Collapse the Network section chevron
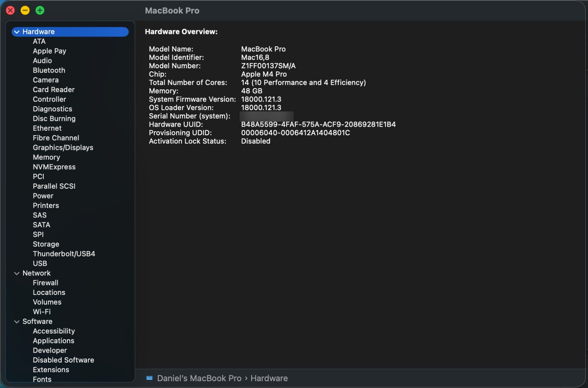This screenshot has width=588, height=388. click(17, 273)
